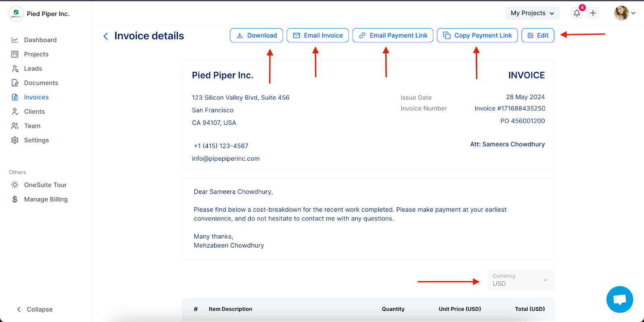This screenshot has width=644, height=322.
Task: Click the Email Payment Link button
Action: click(x=393, y=35)
